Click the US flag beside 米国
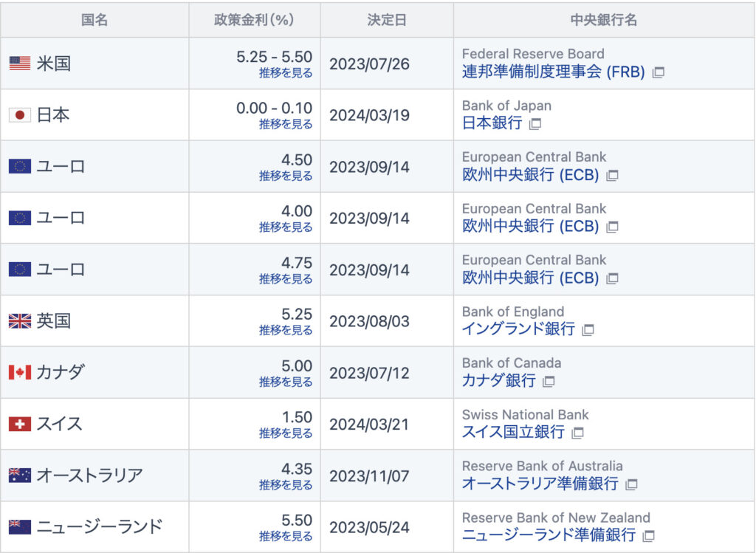Image resolution: width=756 pixels, height=553 pixels. click(20, 63)
